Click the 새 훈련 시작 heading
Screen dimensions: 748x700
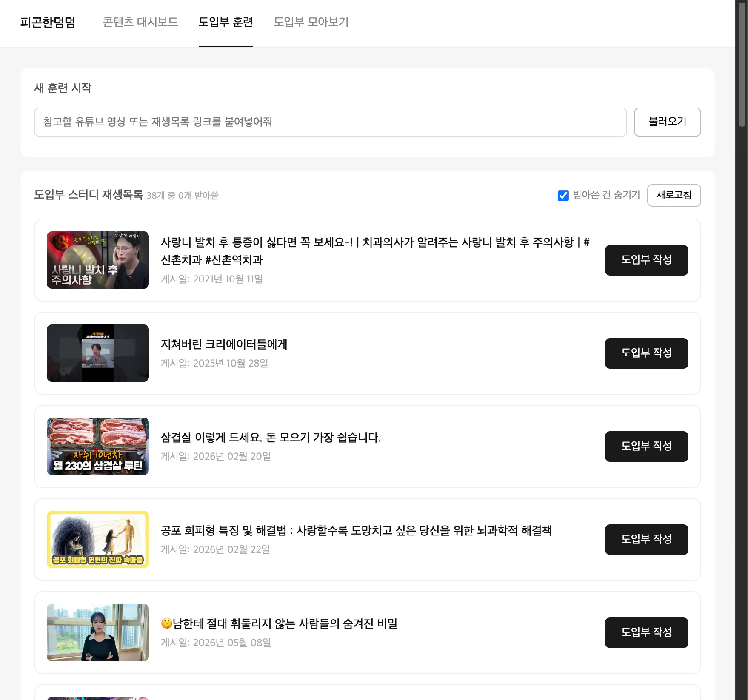(63, 88)
